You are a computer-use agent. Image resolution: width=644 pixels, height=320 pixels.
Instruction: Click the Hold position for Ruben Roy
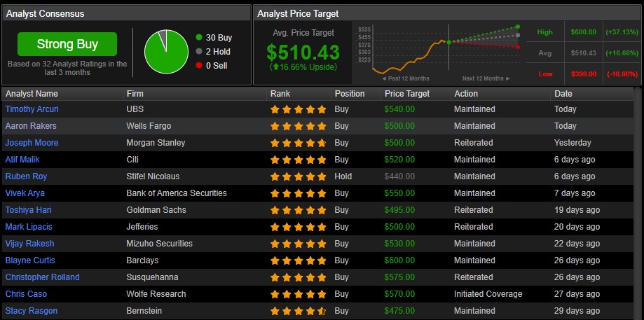click(343, 176)
